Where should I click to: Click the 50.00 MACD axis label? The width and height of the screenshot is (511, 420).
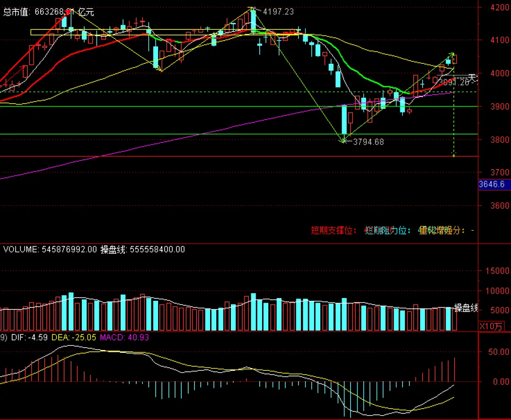(x=499, y=352)
